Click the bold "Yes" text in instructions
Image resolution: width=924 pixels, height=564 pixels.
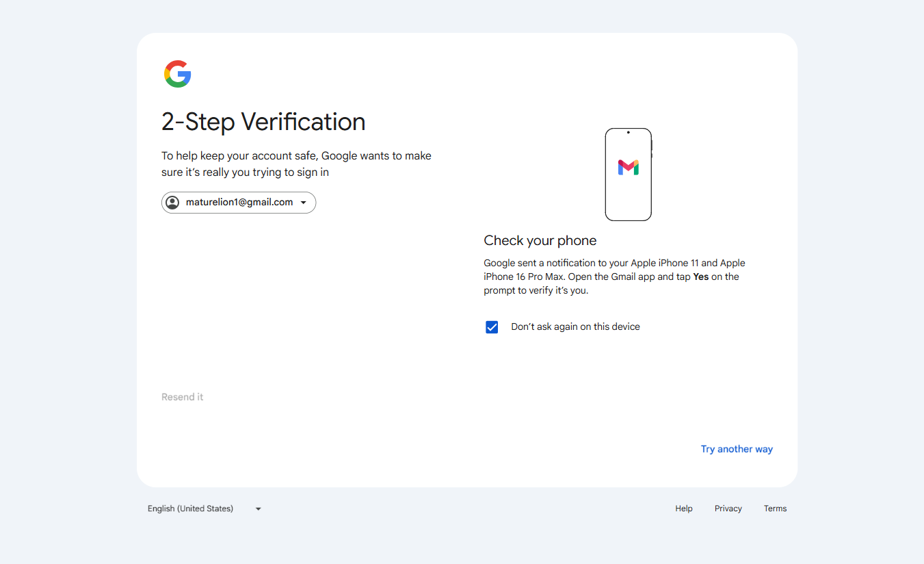click(x=701, y=277)
